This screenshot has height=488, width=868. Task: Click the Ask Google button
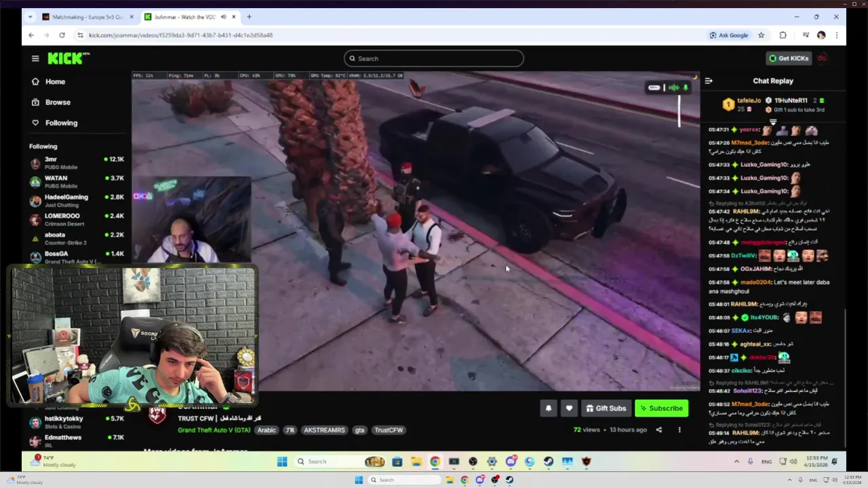[x=729, y=35]
